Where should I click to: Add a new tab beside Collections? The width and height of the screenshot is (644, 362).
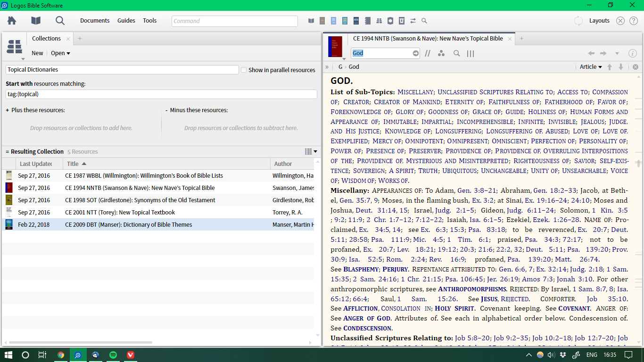pos(80,39)
